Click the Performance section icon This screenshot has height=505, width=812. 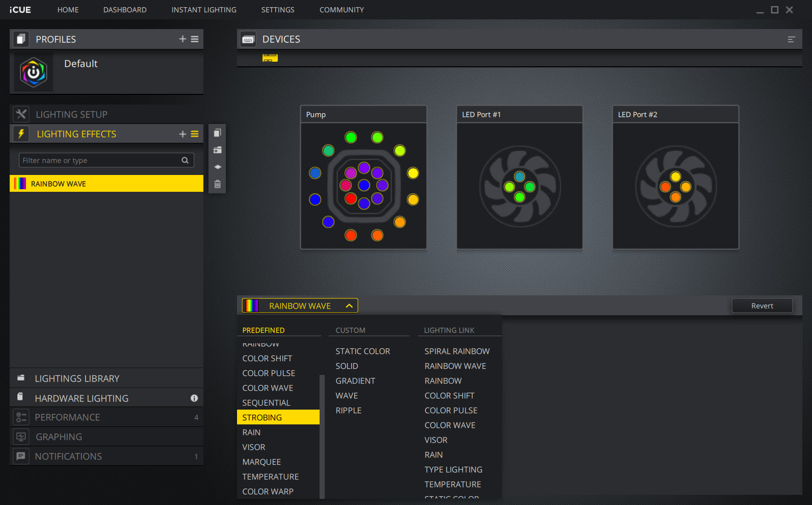pyautogui.click(x=21, y=417)
